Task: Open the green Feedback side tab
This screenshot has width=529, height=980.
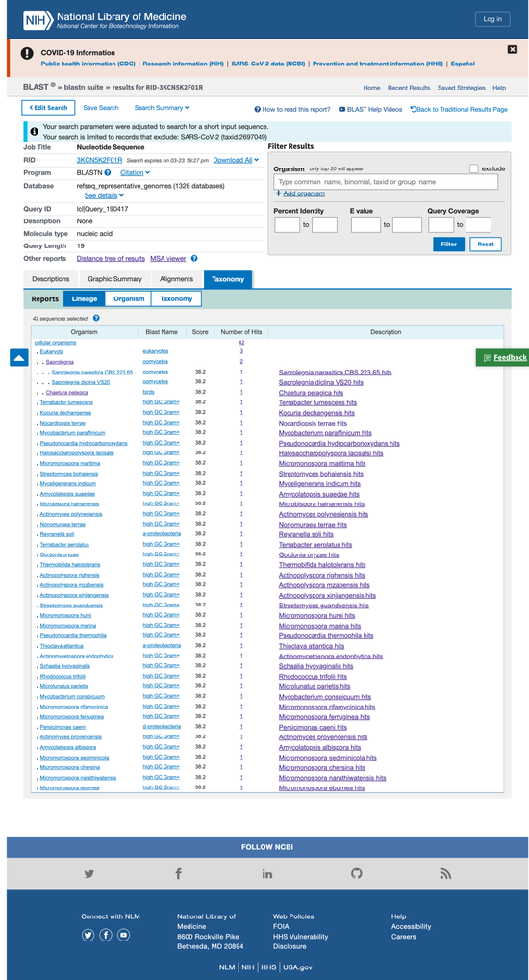Action: (505, 357)
